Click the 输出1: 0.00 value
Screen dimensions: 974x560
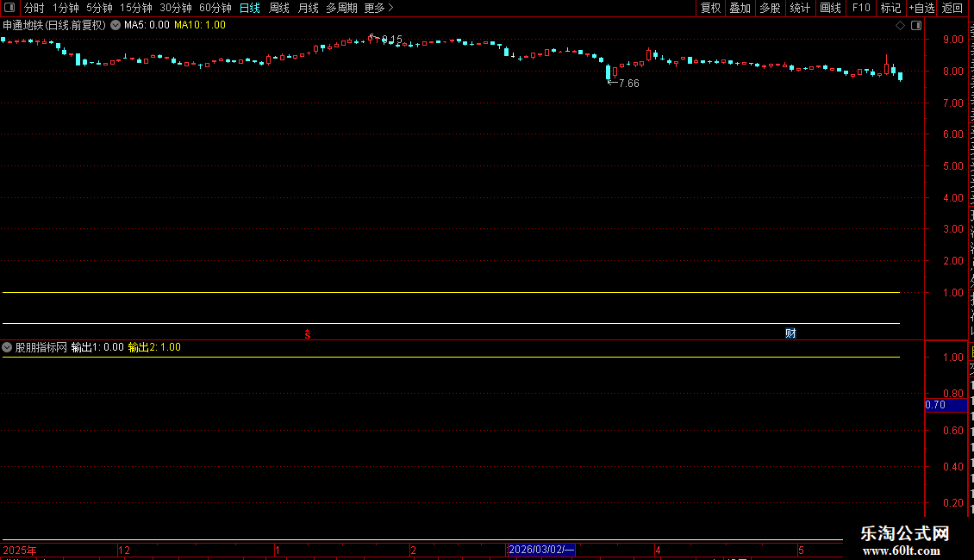pyautogui.click(x=97, y=348)
